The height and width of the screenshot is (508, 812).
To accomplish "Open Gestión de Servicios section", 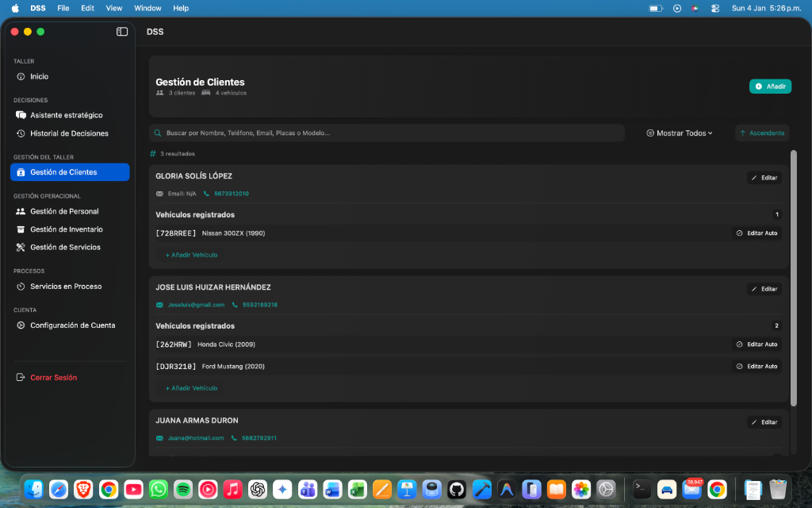I will click(x=65, y=247).
